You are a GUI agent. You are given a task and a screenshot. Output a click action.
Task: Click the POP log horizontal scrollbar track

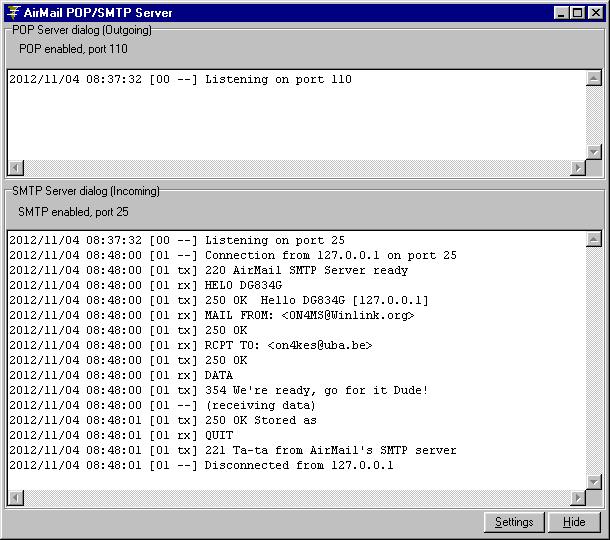(x=297, y=168)
